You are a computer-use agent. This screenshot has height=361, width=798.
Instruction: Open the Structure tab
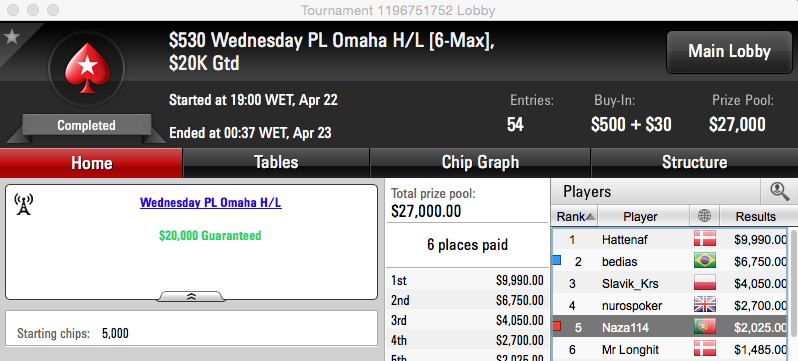click(694, 162)
